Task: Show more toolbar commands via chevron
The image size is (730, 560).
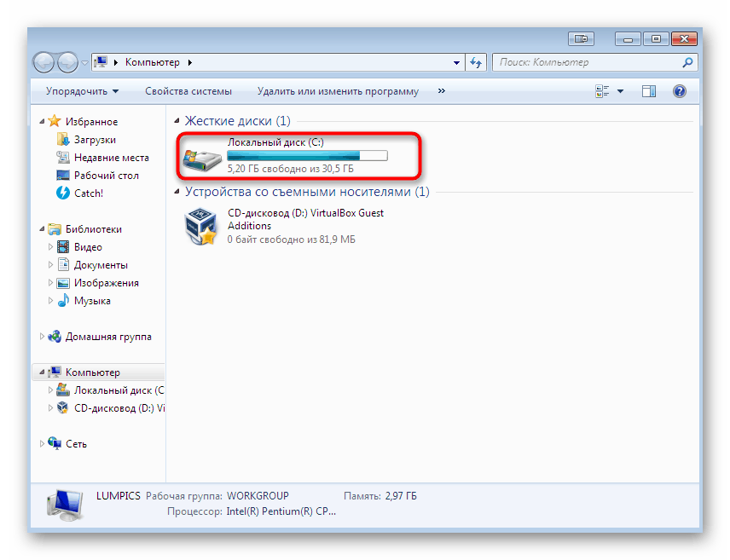Action: point(442,90)
